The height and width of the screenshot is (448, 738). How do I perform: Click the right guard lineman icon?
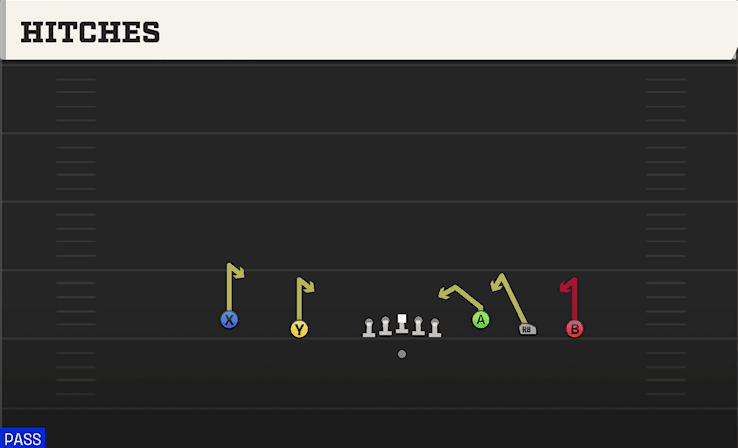[x=418, y=326]
